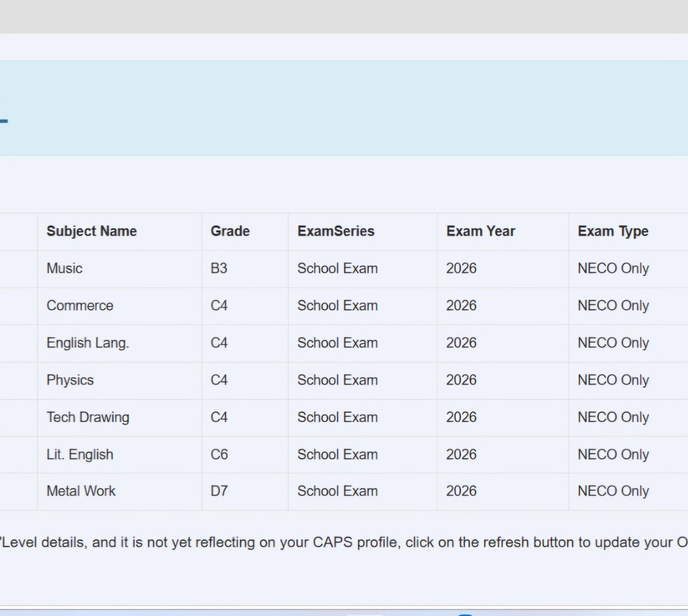The height and width of the screenshot is (616, 688).
Task: Click 2026 in the Lit. English row
Action: [x=461, y=455]
